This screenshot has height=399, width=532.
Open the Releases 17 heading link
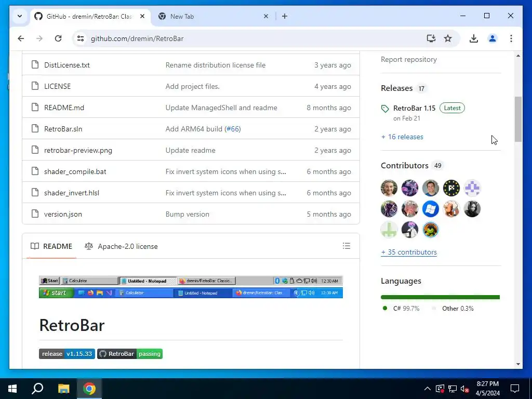pyautogui.click(x=404, y=88)
